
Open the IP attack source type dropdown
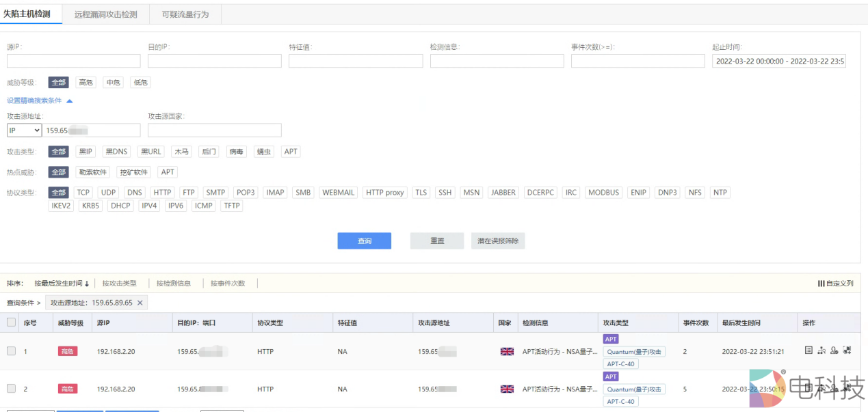point(25,131)
